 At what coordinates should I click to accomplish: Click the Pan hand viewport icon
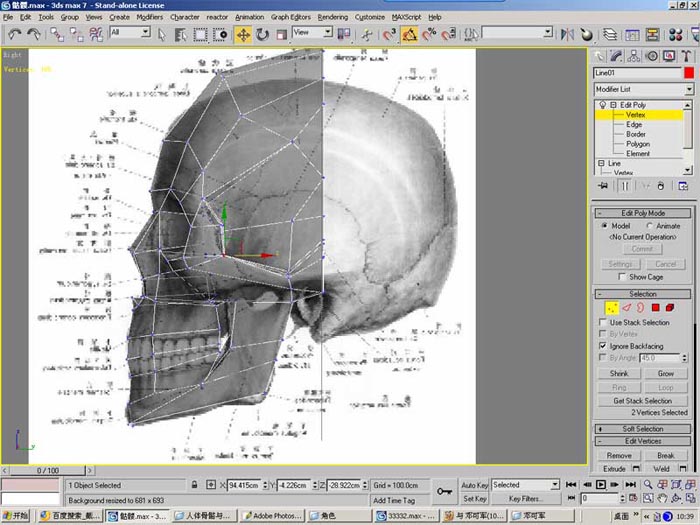coord(662,498)
